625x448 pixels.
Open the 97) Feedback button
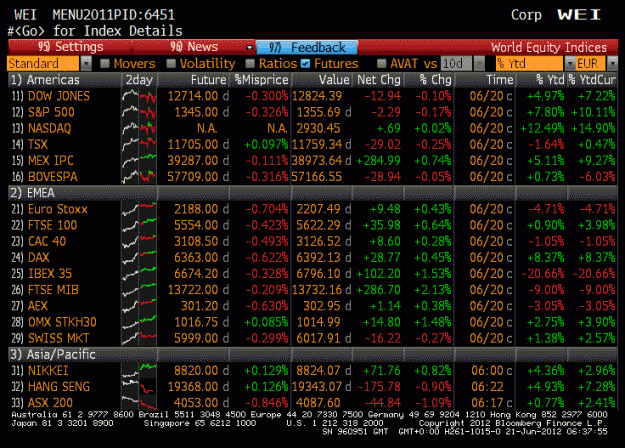click(307, 47)
